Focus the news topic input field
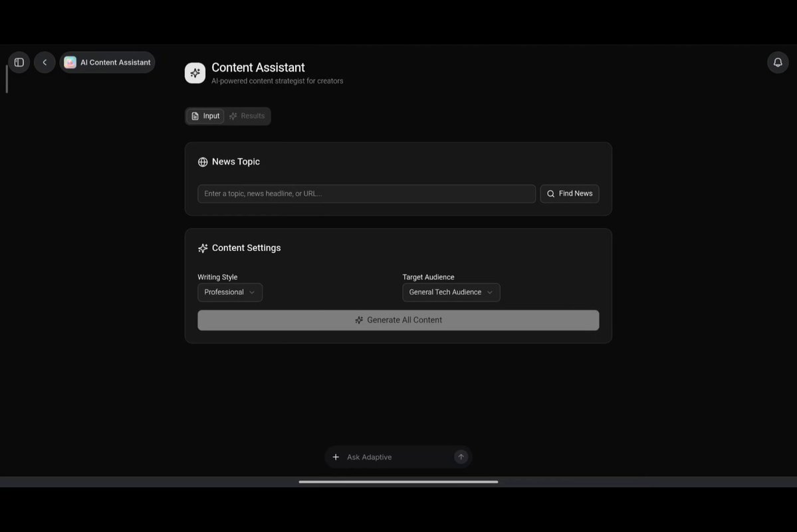 [x=366, y=194]
